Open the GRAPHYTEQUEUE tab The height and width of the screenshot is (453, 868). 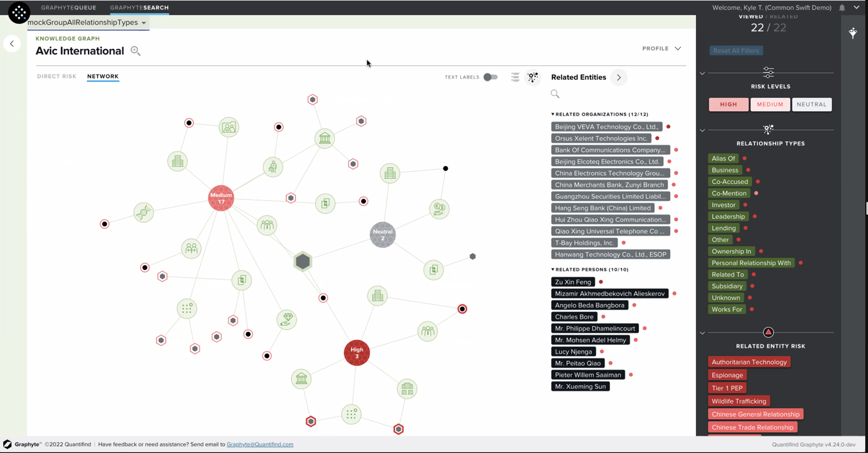(x=69, y=8)
